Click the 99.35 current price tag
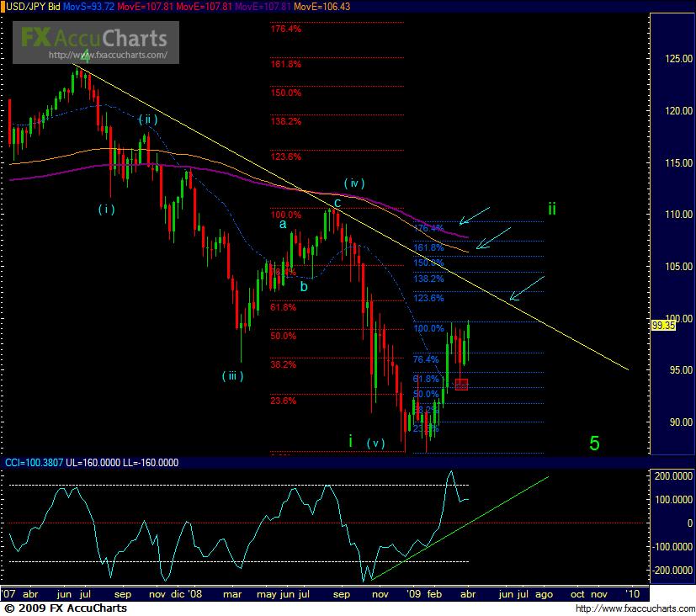696x616 pixels. pyautogui.click(x=663, y=325)
